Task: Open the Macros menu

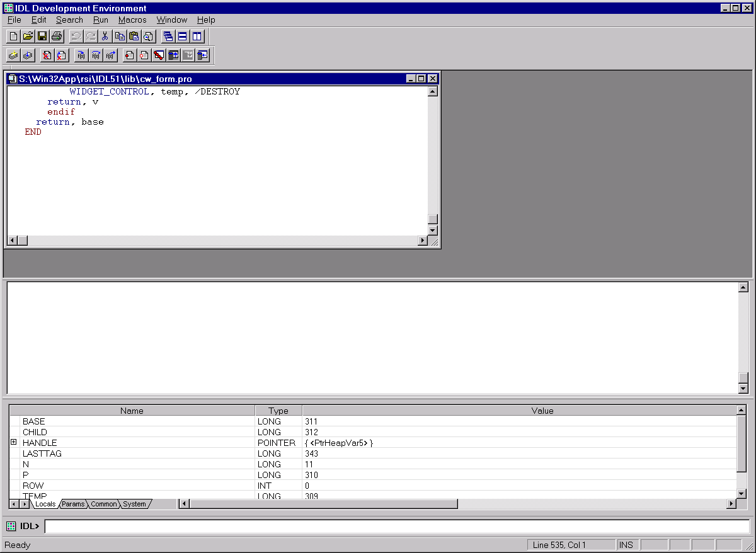Action: coord(132,20)
